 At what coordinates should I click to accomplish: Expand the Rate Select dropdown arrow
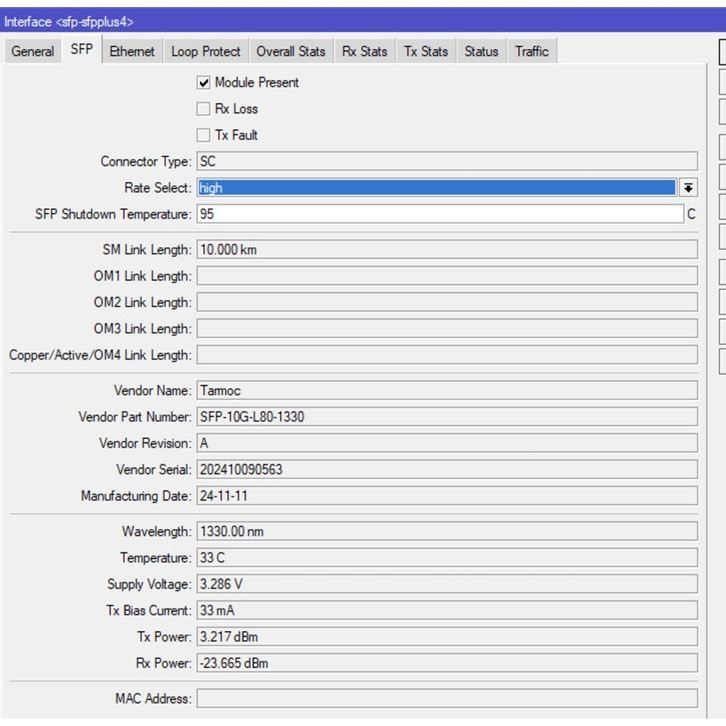pyautogui.click(x=688, y=188)
